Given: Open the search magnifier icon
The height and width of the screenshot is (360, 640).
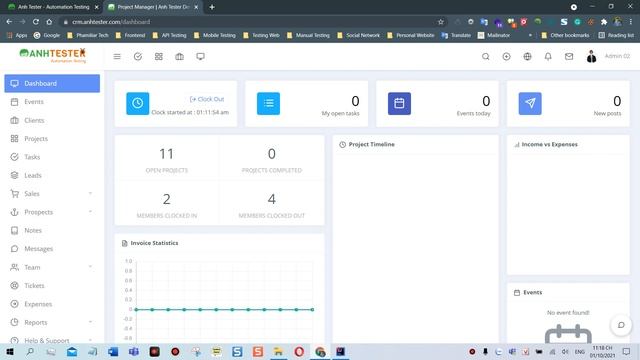Looking at the screenshot, I should [486, 56].
